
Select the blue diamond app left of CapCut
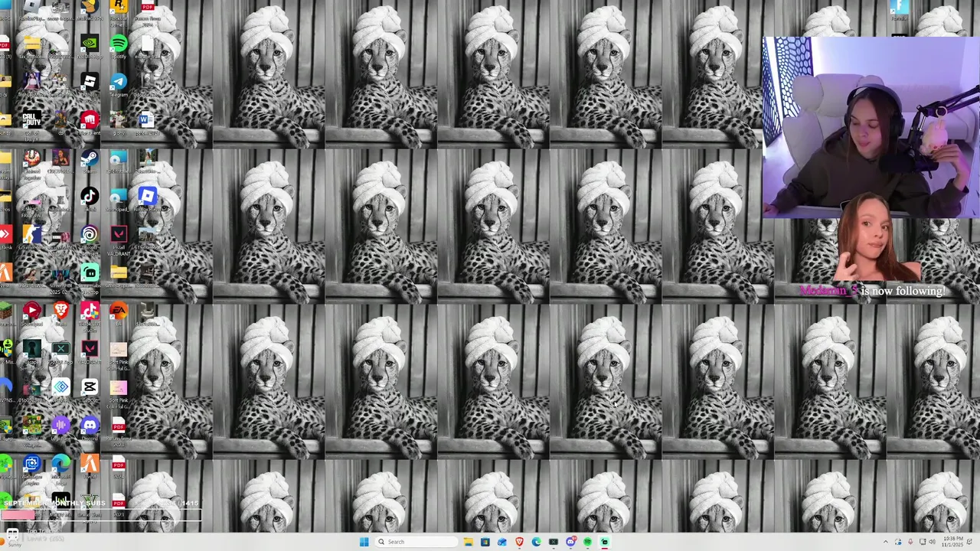tap(60, 387)
